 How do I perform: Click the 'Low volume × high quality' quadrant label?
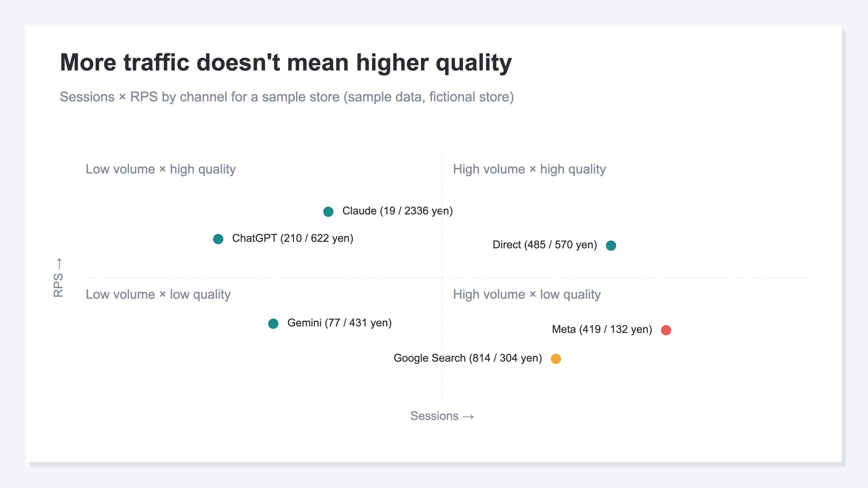[x=161, y=169]
